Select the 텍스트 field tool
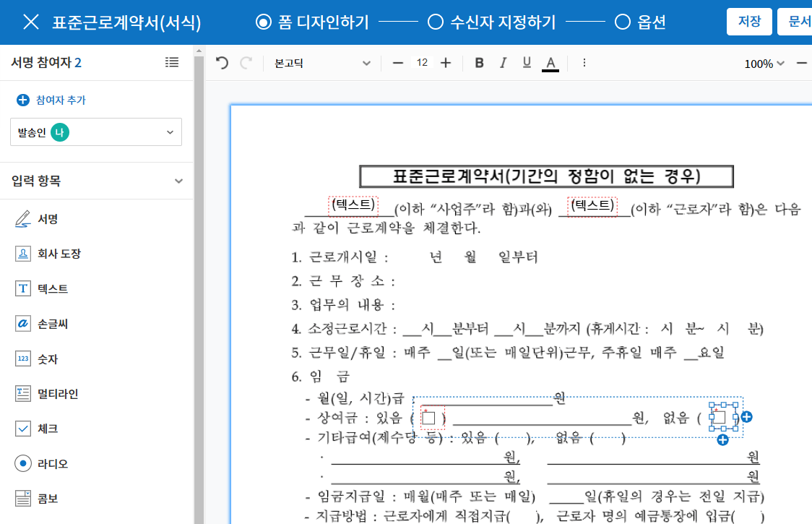The width and height of the screenshot is (812, 524). click(x=41, y=288)
